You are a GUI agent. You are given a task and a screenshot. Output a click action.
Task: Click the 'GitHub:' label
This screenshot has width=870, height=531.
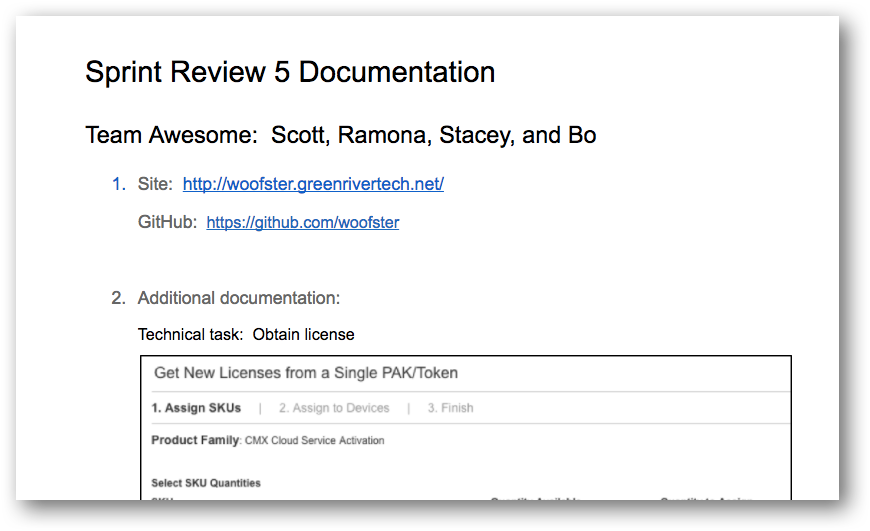167,222
